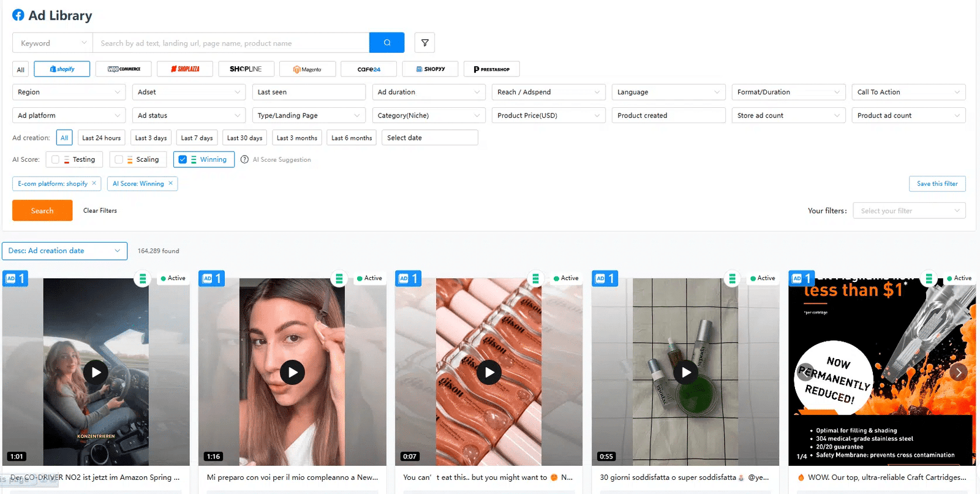Focus the ad text search input field
The image size is (980, 494).
[232, 43]
